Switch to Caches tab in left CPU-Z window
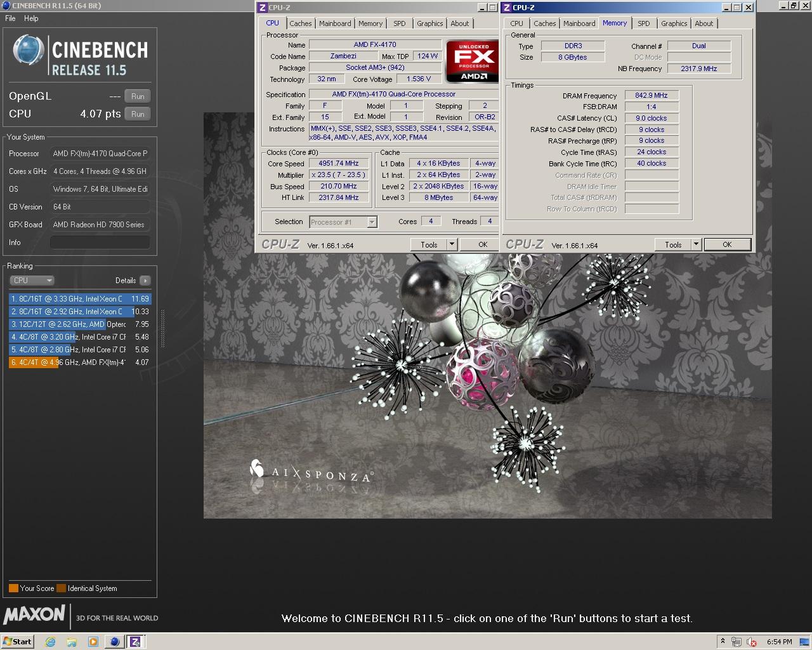812x650 pixels. click(x=301, y=23)
